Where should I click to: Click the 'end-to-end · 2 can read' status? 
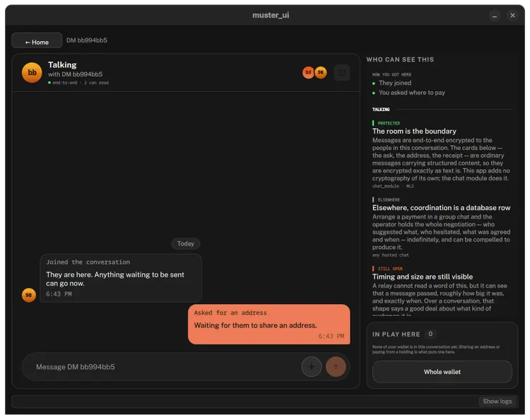[78, 83]
